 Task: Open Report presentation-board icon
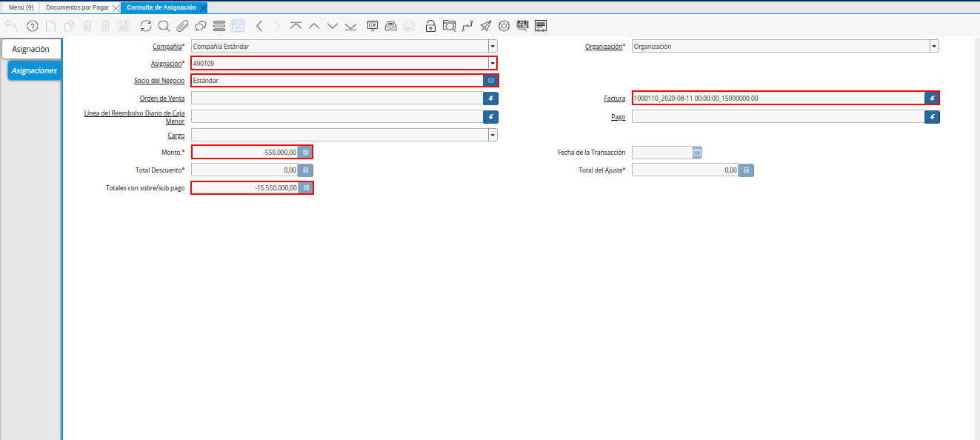click(x=373, y=26)
